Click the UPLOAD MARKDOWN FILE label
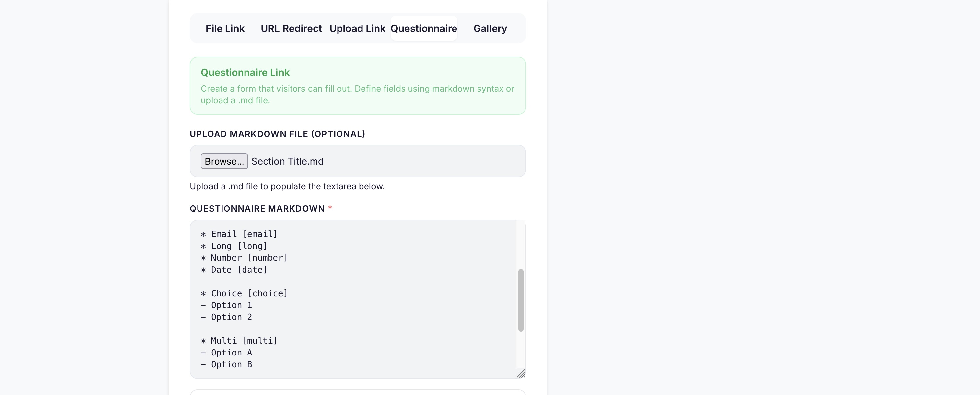 [x=277, y=134]
